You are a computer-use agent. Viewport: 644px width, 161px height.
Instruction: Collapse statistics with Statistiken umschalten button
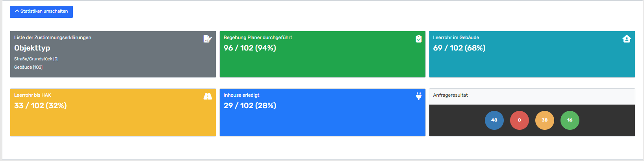[x=41, y=12]
